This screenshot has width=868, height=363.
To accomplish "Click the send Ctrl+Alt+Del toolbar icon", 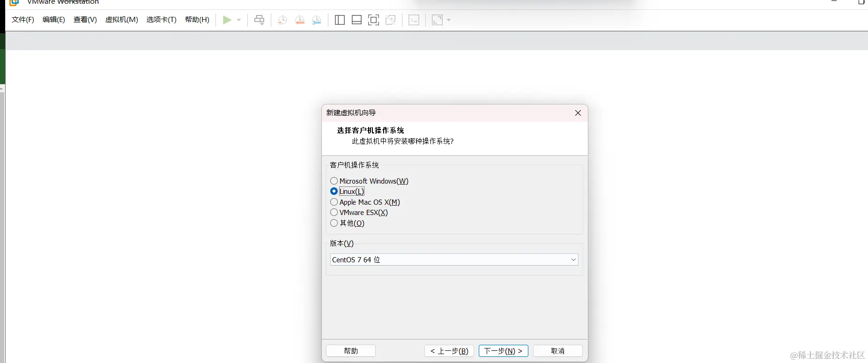I will 259,20.
